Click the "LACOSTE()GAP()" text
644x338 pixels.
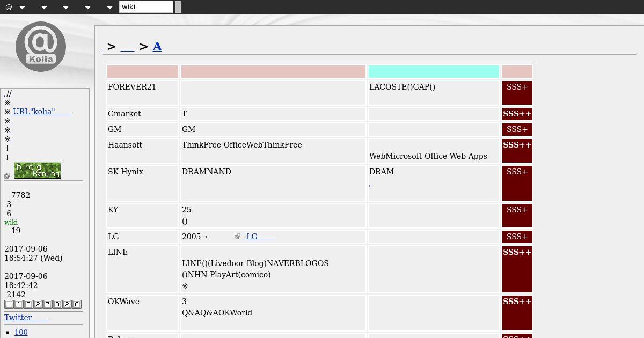(402, 87)
